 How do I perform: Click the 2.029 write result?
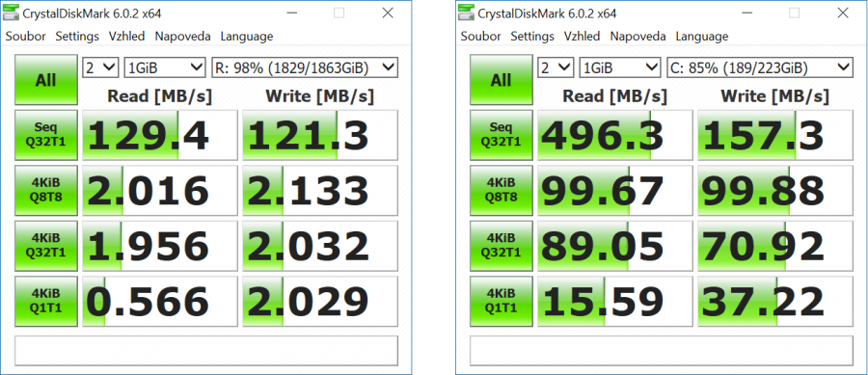click(x=320, y=302)
